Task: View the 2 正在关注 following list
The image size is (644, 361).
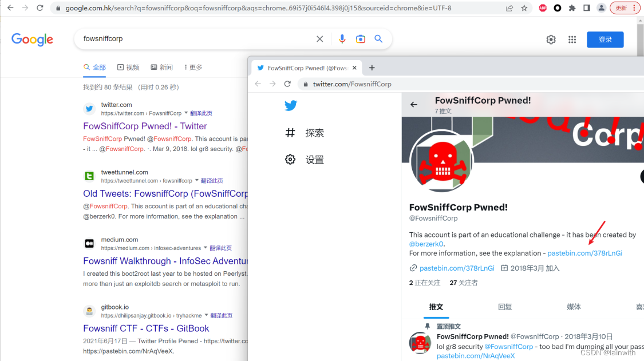Action: click(425, 283)
